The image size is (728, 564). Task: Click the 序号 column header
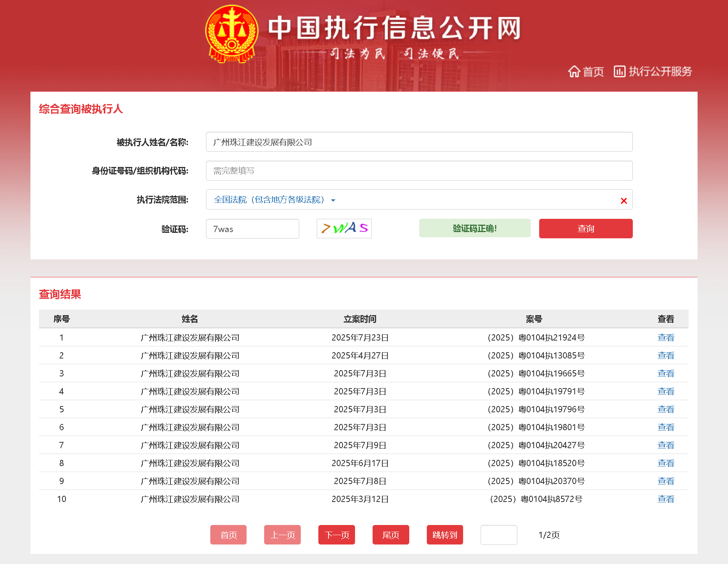click(x=62, y=319)
